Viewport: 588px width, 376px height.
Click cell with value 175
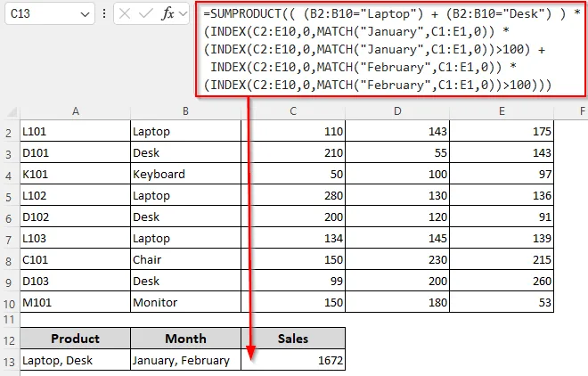pos(502,131)
